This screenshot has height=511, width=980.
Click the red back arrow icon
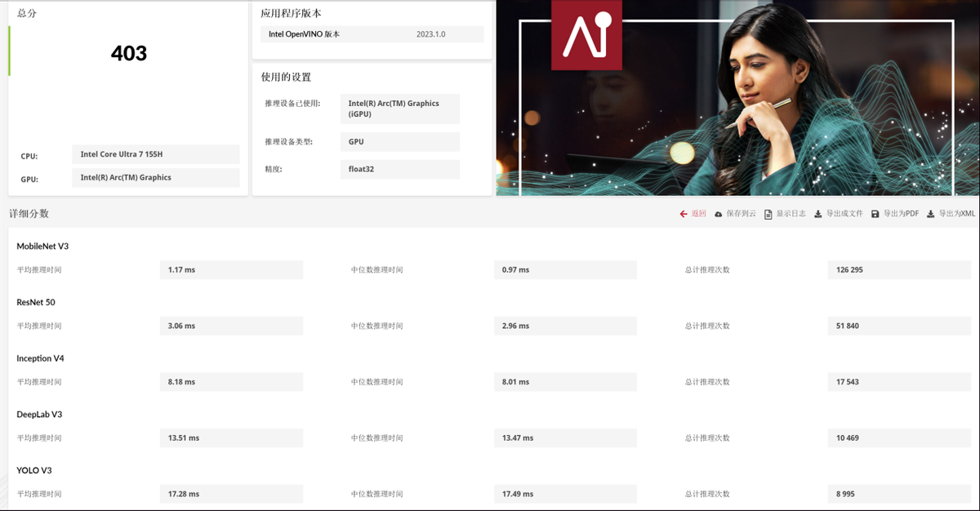pos(684,214)
